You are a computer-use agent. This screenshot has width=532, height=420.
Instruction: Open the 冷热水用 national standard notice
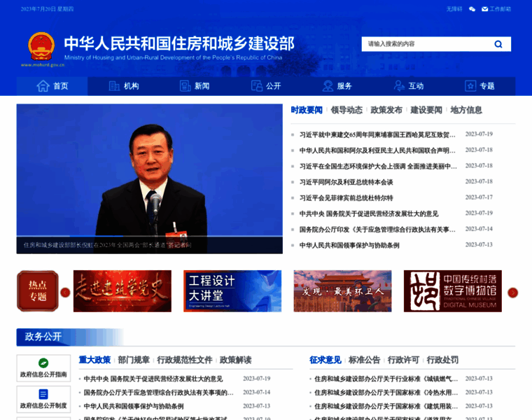(386, 393)
